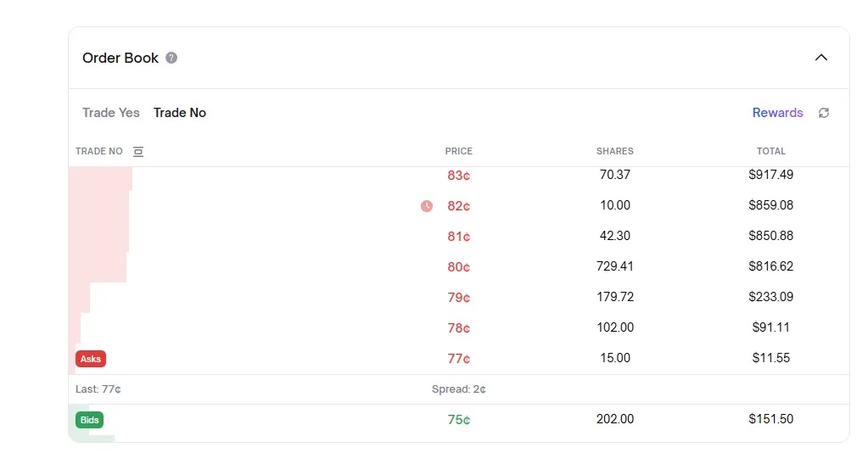The width and height of the screenshot is (868, 464).
Task: Select the 80¢ ask price row
Action: coord(459,267)
